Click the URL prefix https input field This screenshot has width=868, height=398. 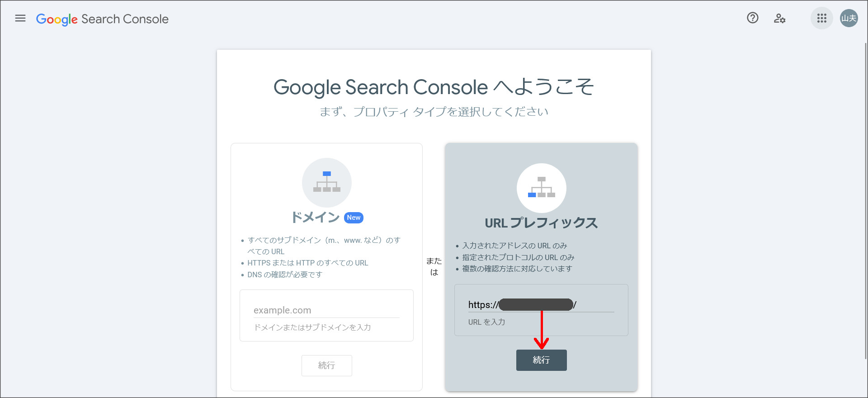pos(541,305)
